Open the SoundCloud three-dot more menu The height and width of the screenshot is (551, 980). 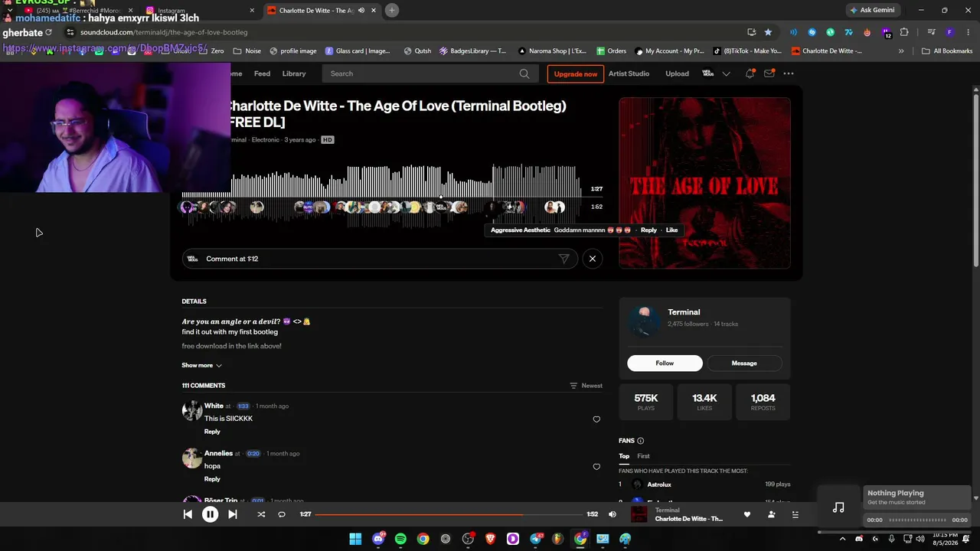click(789, 73)
